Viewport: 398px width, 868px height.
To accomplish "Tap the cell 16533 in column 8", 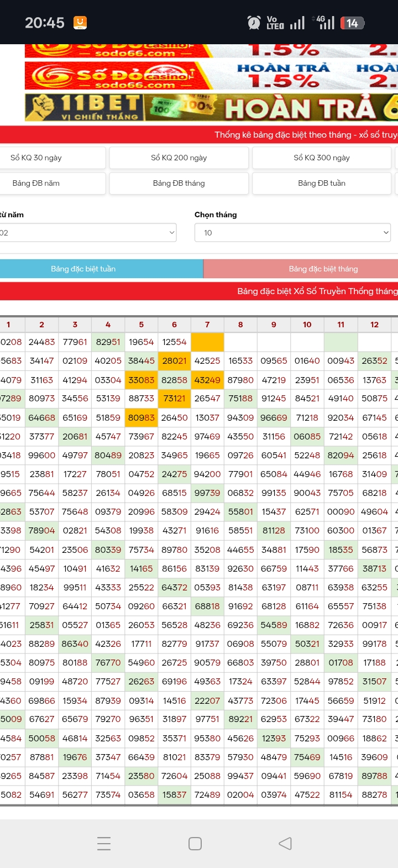I will point(240,360).
